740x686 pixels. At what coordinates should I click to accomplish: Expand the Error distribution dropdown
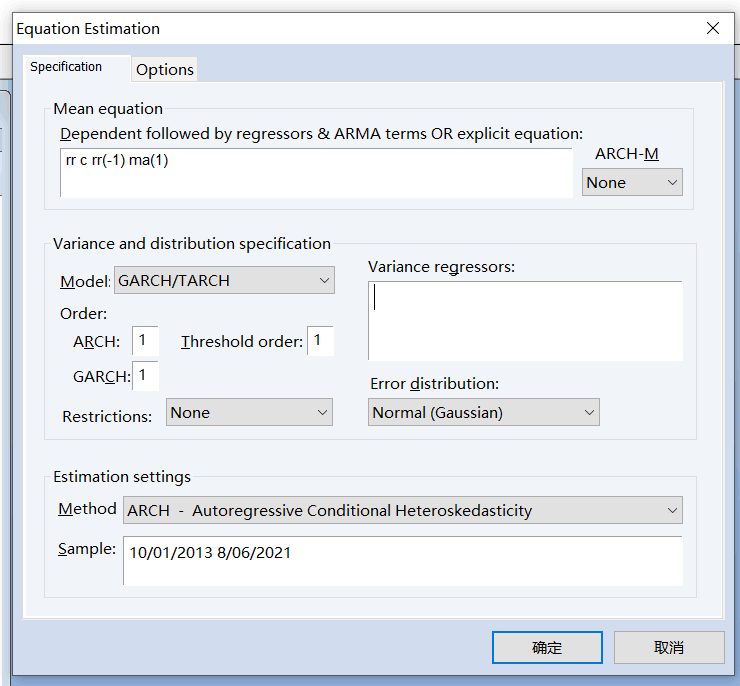[x=484, y=412]
